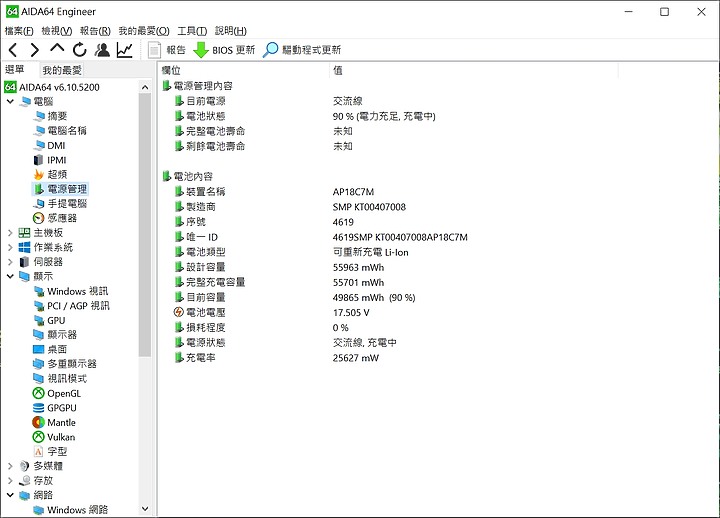Screen dimensions: 720x518
Task: Open the 檢視(V) menu
Action: click(57, 31)
